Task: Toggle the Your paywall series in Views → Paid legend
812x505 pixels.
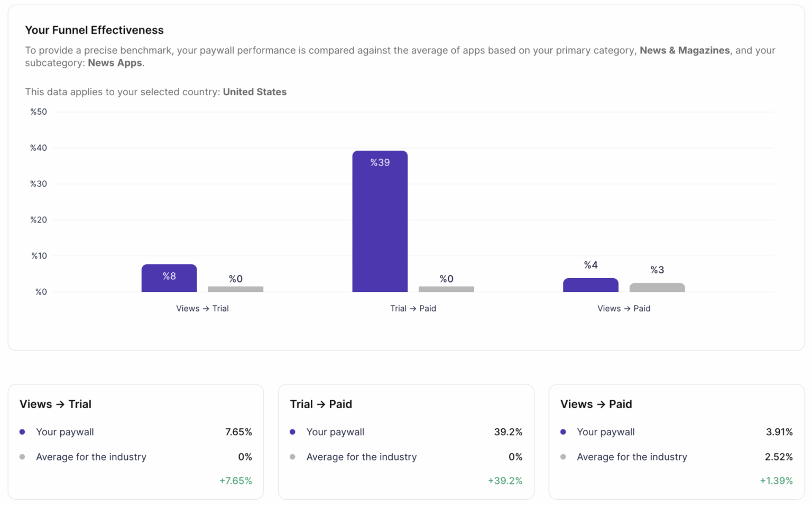Action: (x=606, y=432)
